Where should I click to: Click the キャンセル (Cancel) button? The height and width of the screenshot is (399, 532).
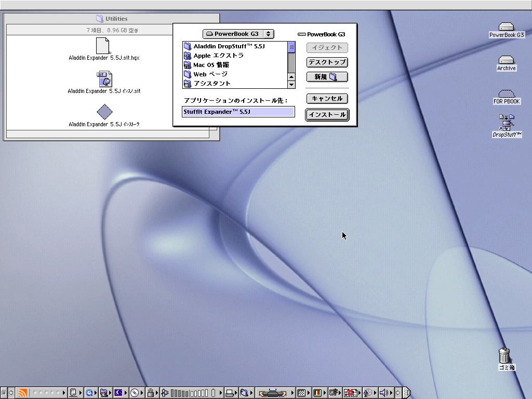327,98
